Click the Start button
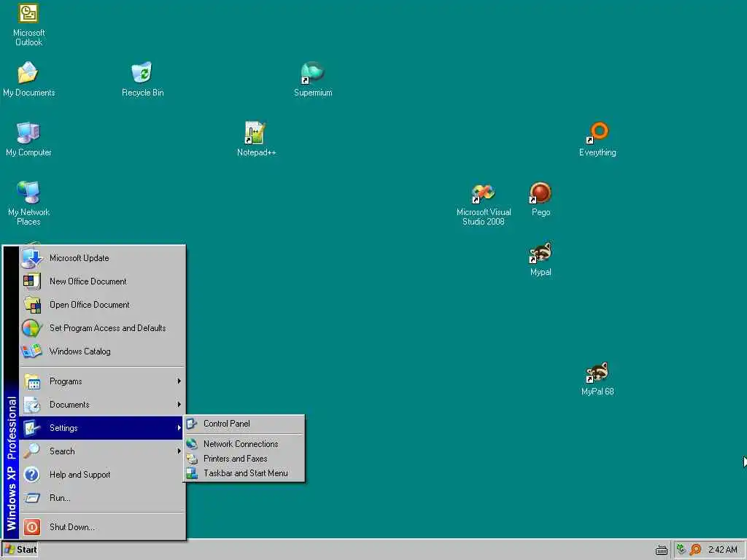The image size is (747, 560). tap(20, 550)
